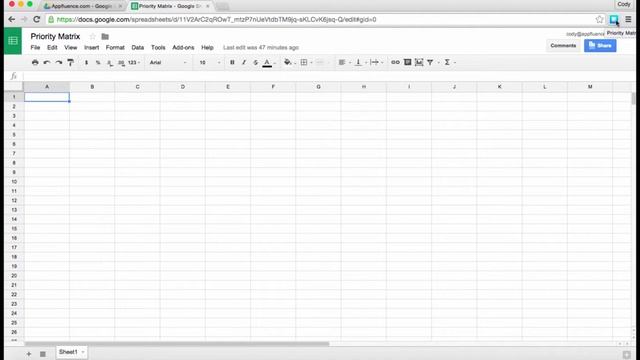Open the View menu
The image size is (640, 360).
pyautogui.click(x=71, y=47)
